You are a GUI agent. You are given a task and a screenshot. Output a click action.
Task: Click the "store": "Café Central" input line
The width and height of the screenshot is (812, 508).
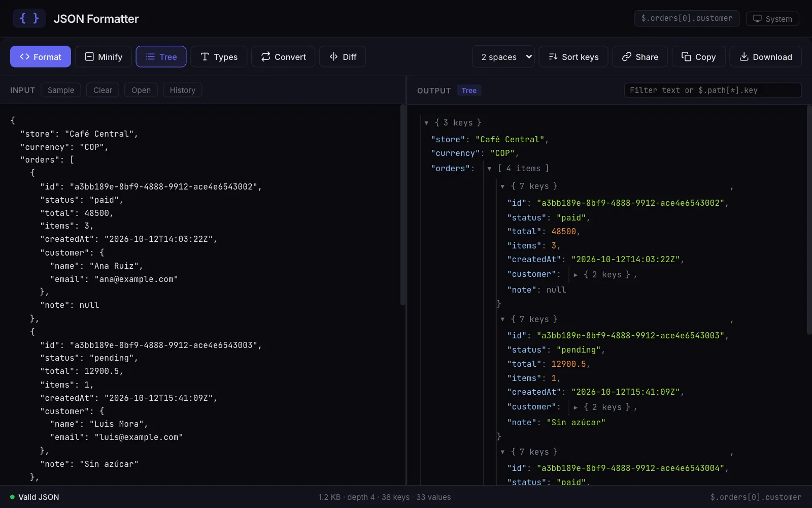79,134
